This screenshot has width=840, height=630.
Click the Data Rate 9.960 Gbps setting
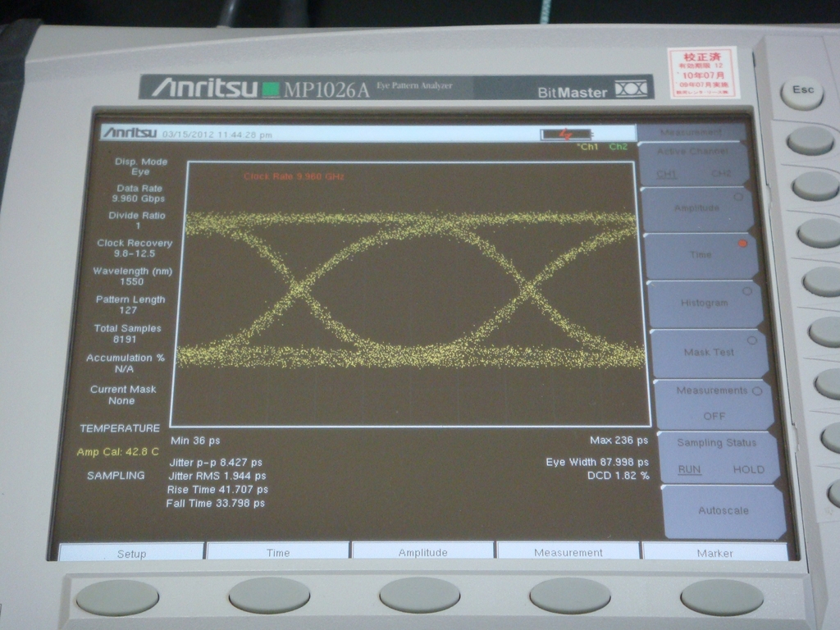(139, 194)
